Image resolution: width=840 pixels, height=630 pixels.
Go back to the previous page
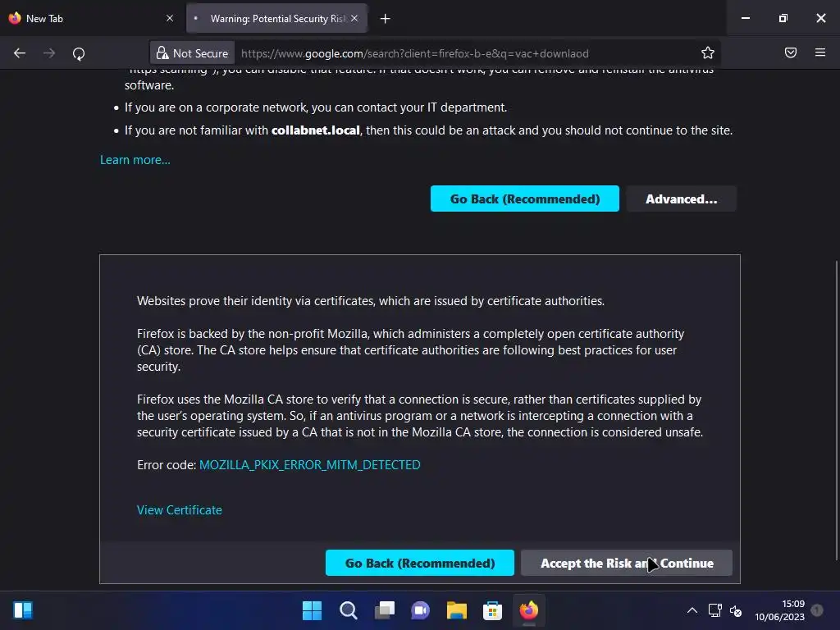pos(20,53)
